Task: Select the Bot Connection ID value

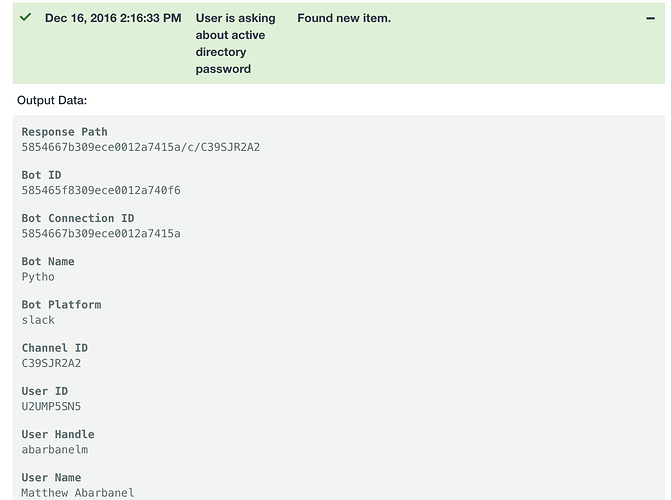Action: 101,234
